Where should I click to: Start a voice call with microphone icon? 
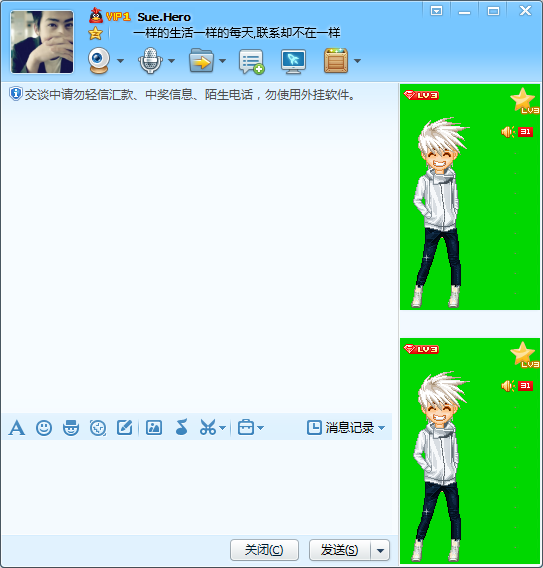tap(150, 61)
